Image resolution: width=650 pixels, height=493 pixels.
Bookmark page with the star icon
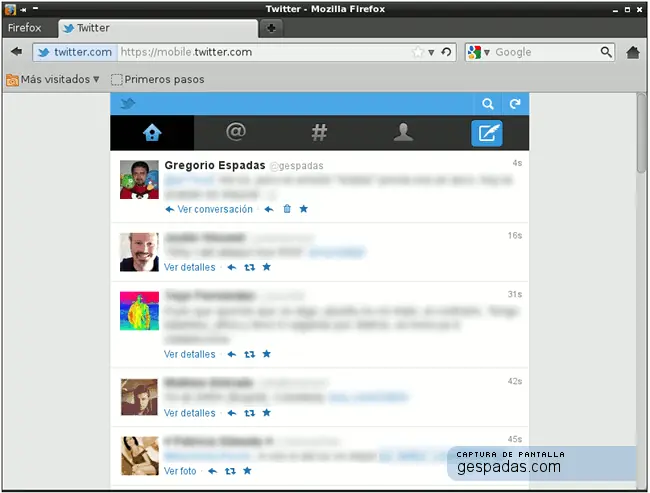(x=418, y=52)
